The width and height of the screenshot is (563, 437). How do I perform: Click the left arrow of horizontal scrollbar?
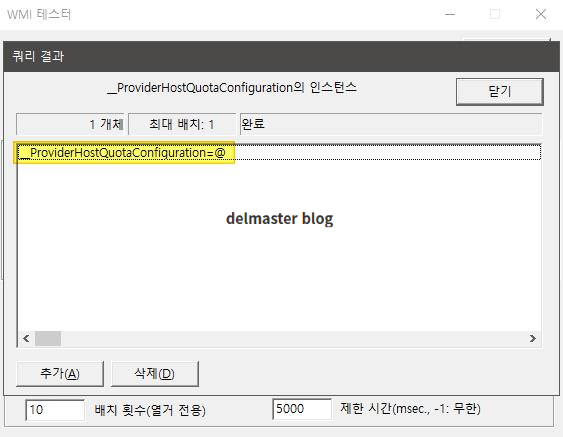26,338
